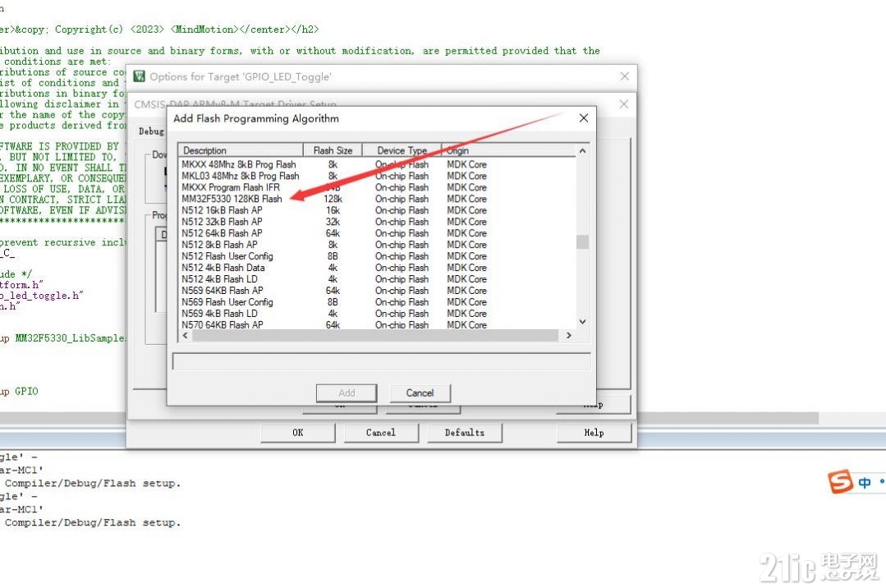Sort list by Description column header
The height and width of the screenshot is (588, 886).
point(241,150)
